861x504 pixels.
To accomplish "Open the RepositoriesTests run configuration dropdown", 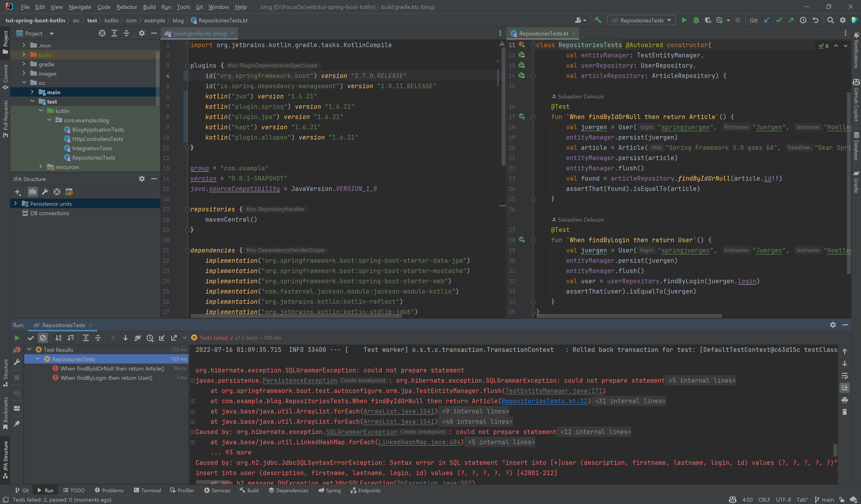I will point(641,21).
